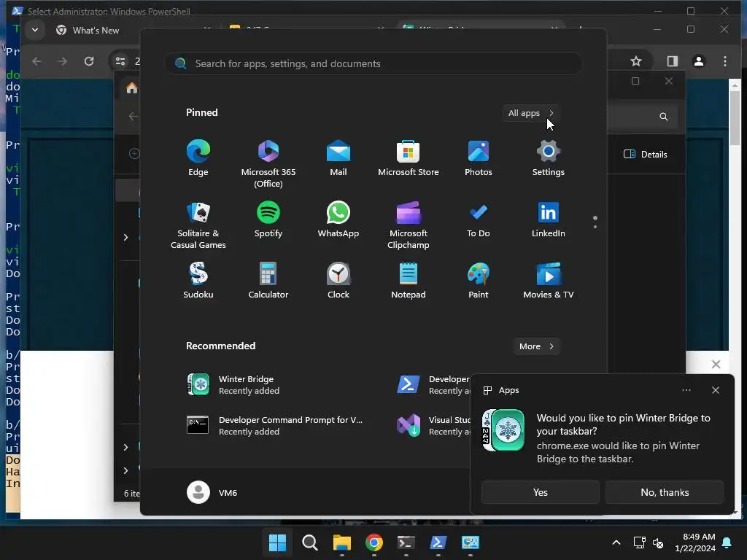Open notification options ellipsis menu
This screenshot has width=747, height=560.
pyautogui.click(x=686, y=390)
